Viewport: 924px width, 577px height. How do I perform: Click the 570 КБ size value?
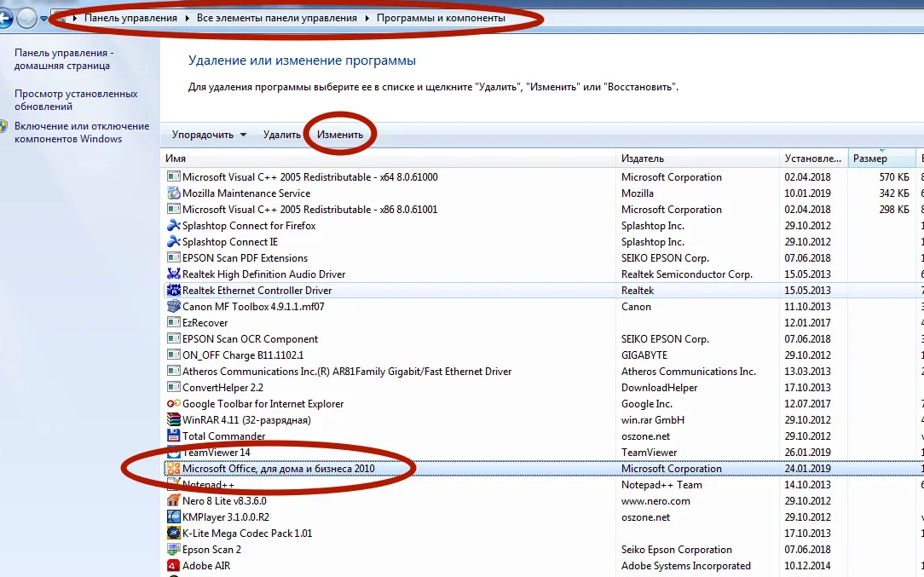click(894, 176)
